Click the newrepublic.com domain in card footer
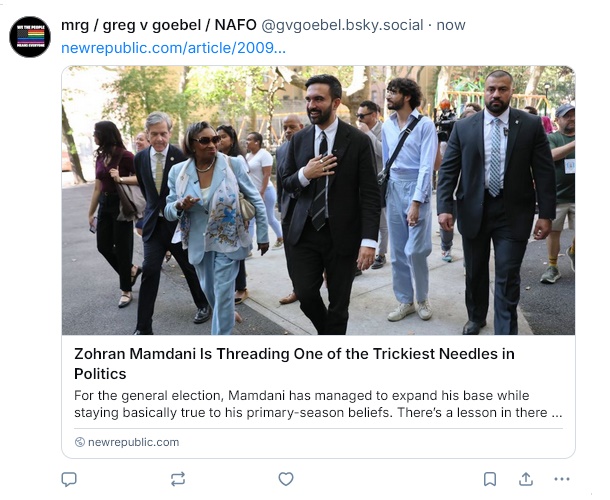Screen dimensions: 610x500 [133, 442]
